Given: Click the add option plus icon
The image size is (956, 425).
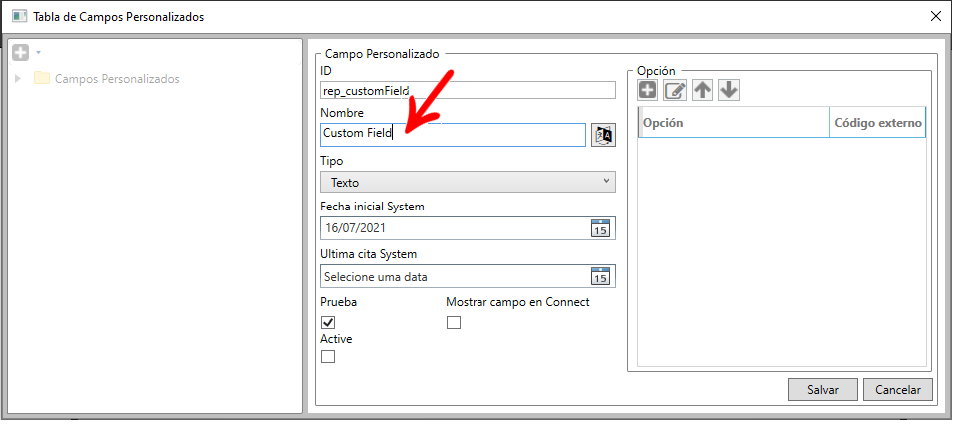Looking at the screenshot, I should 648,90.
